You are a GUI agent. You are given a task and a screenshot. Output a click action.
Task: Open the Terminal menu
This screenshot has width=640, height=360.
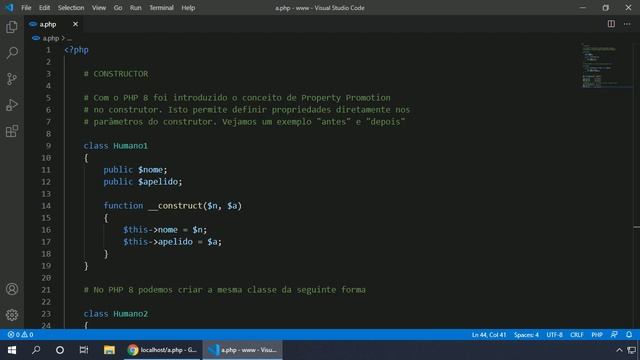point(161,8)
